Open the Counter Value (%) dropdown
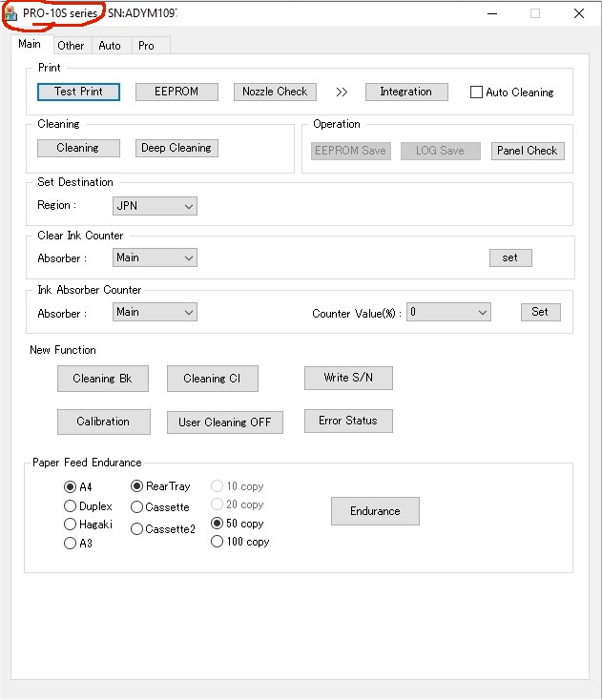Image resolution: width=602 pixels, height=700 pixels. click(x=448, y=312)
